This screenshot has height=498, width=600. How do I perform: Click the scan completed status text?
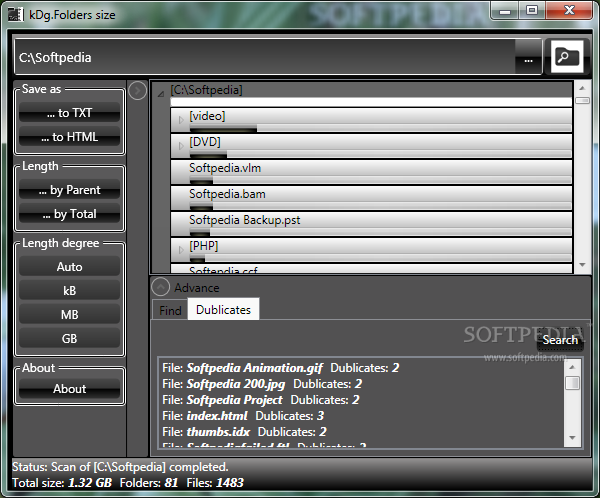(x=120, y=467)
